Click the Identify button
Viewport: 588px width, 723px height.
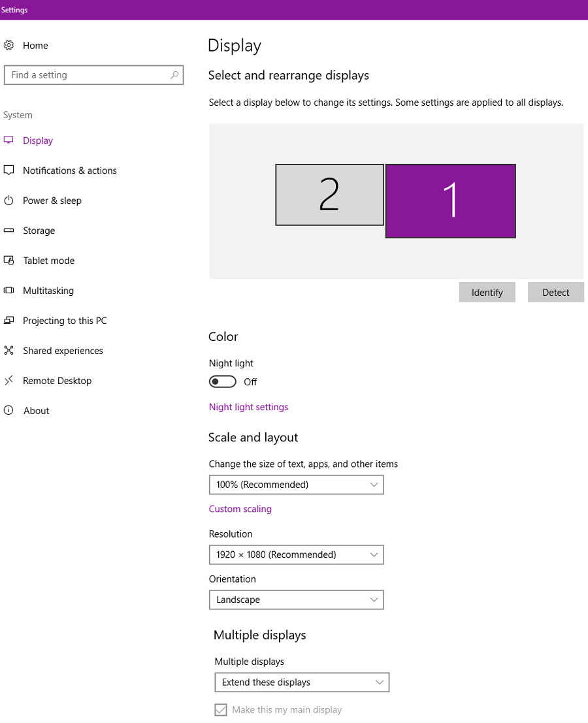[x=487, y=293]
